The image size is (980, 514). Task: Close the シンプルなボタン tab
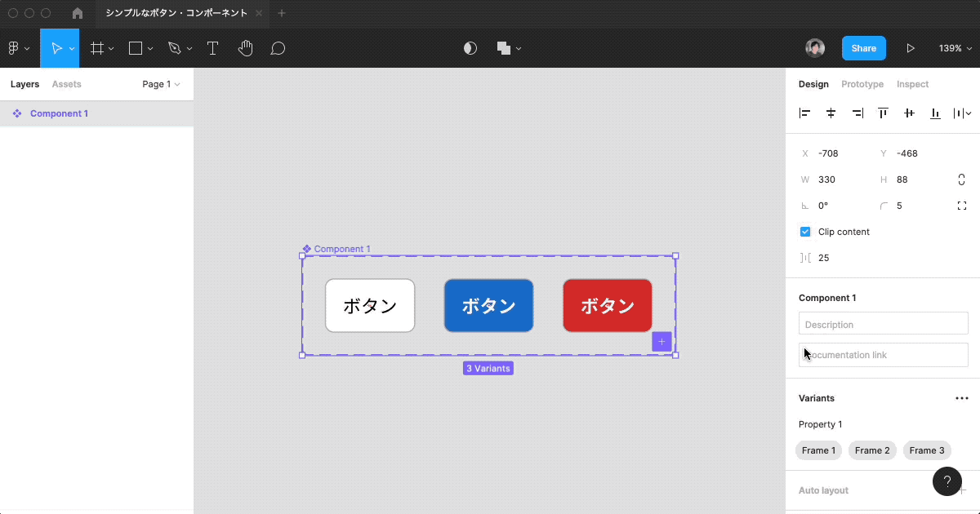point(259,13)
